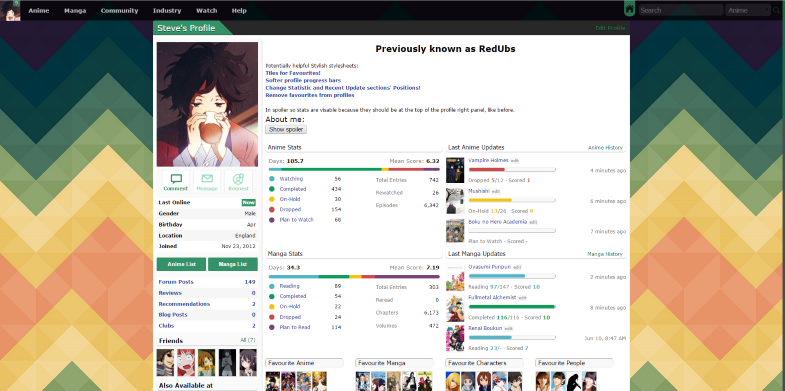Click the first Favourite People thumbnail
This screenshot has width=785, height=391.
pyautogui.click(x=543, y=381)
